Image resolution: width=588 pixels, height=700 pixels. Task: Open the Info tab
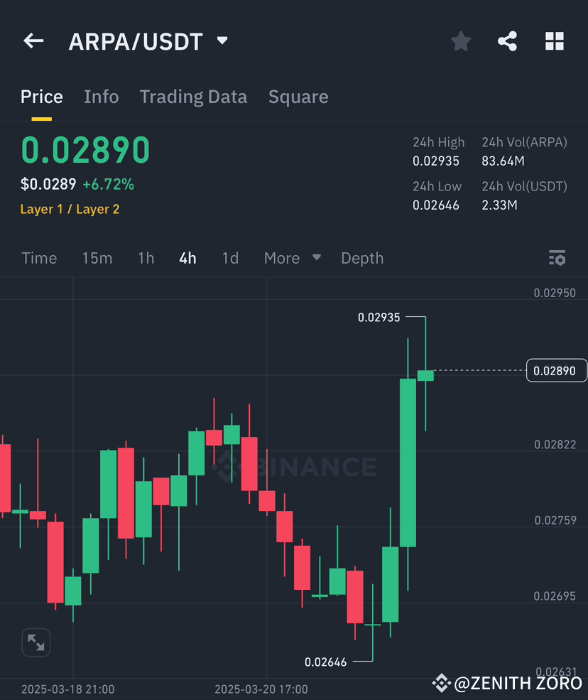click(101, 97)
